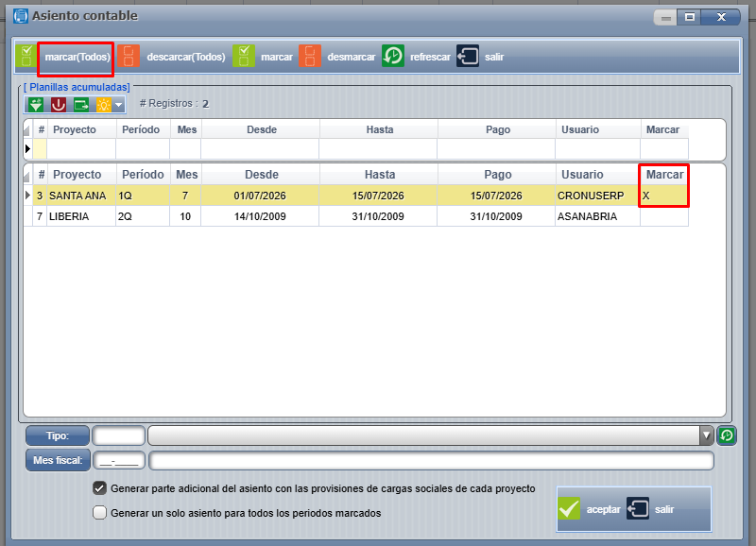Screen dimensions: 756x546
Task: Click the marcar(Todos) toolbar button
Action: [77, 57]
